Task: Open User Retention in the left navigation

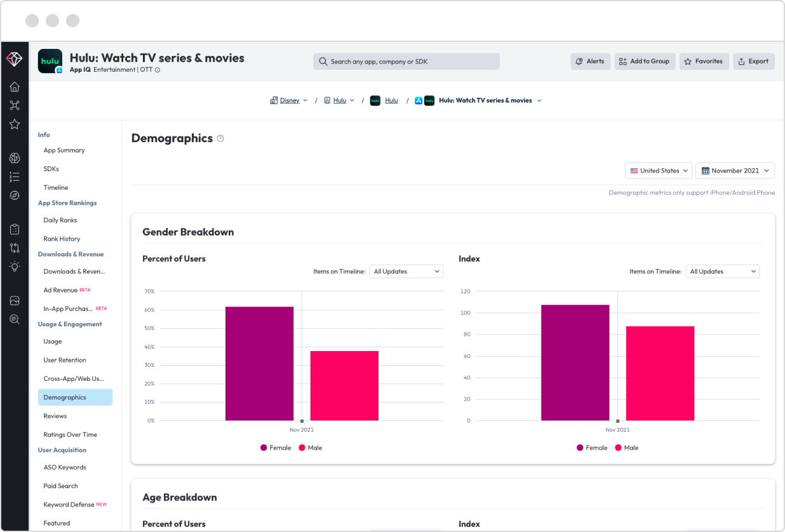Action: [x=65, y=360]
